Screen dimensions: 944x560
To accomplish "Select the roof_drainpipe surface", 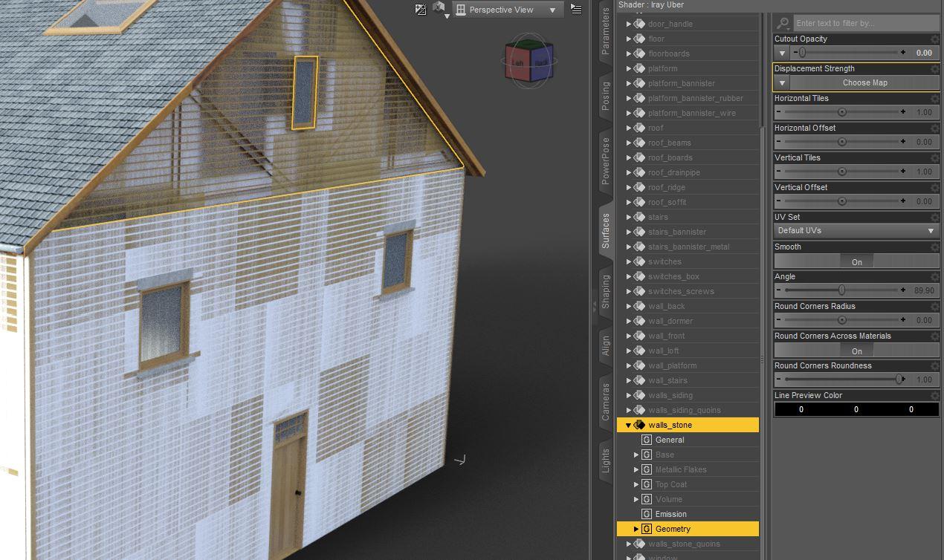I will pyautogui.click(x=674, y=172).
